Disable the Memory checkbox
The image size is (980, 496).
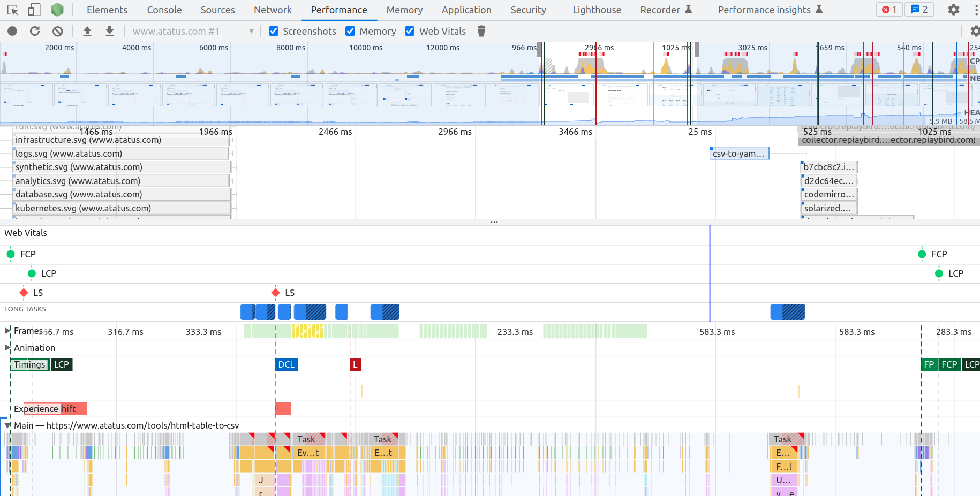[x=351, y=31]
